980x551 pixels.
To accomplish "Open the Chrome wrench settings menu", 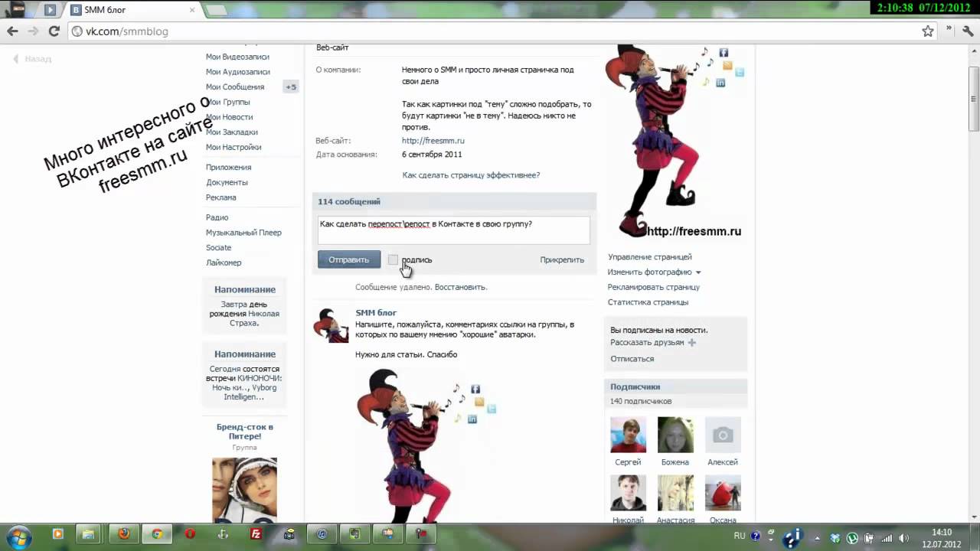I will click(968, 31).
